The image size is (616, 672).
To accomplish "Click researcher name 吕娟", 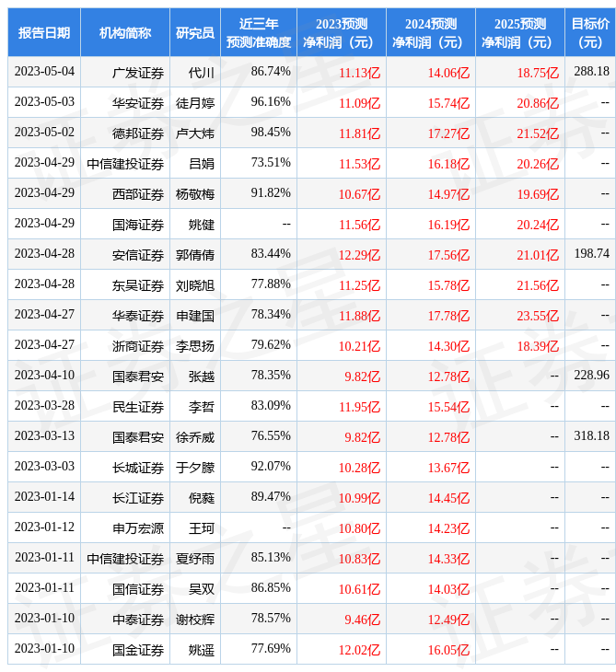I will click(x=202, y=164).
